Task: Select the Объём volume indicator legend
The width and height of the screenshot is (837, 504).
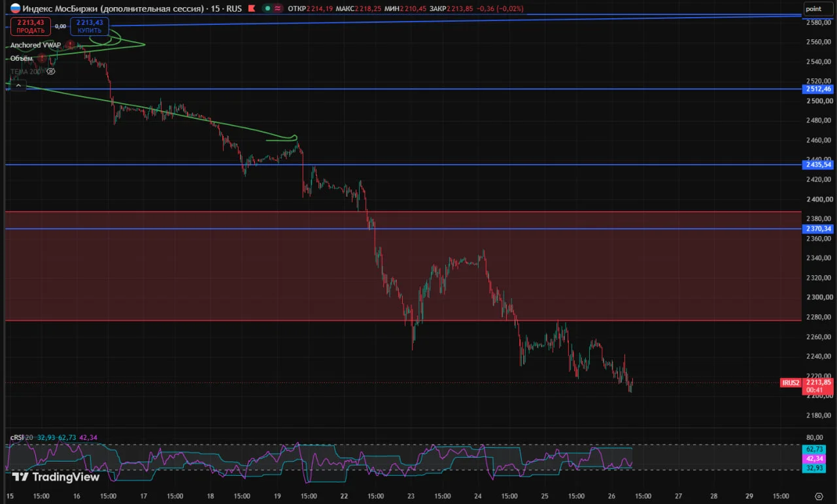Action: (x=22, y=58)
